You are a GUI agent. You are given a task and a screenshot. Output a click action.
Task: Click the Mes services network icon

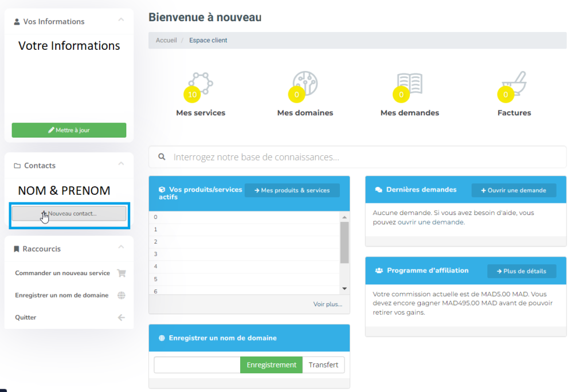pyautogui.click(x=201, y=84)
